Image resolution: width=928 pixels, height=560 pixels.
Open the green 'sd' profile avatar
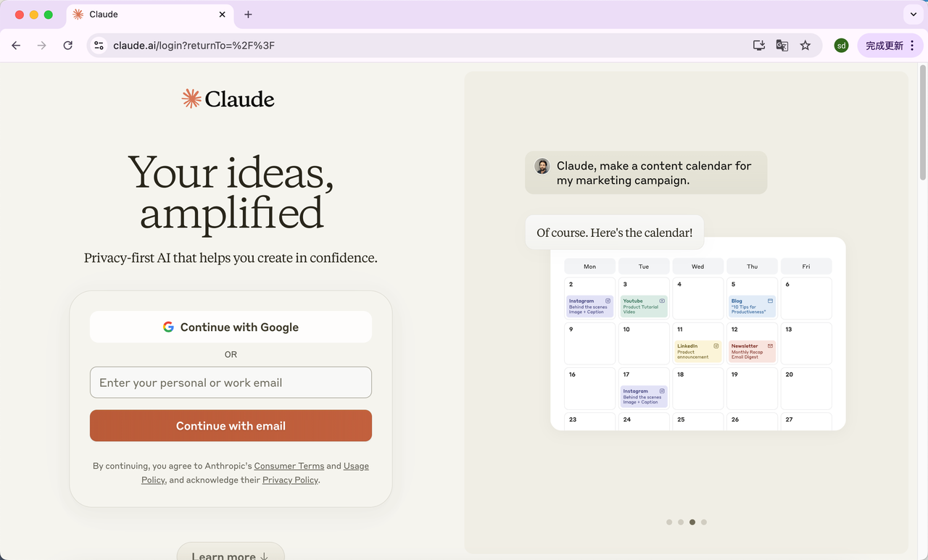pos(841,46)
